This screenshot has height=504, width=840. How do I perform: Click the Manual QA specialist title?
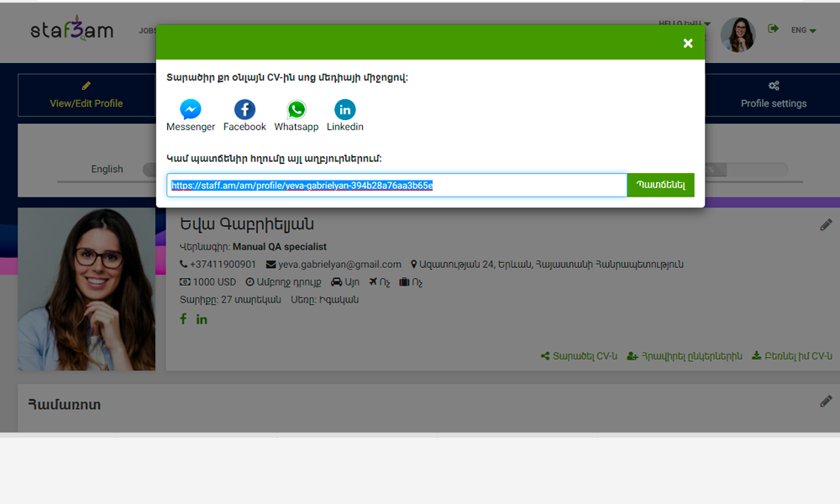[280, 247]
